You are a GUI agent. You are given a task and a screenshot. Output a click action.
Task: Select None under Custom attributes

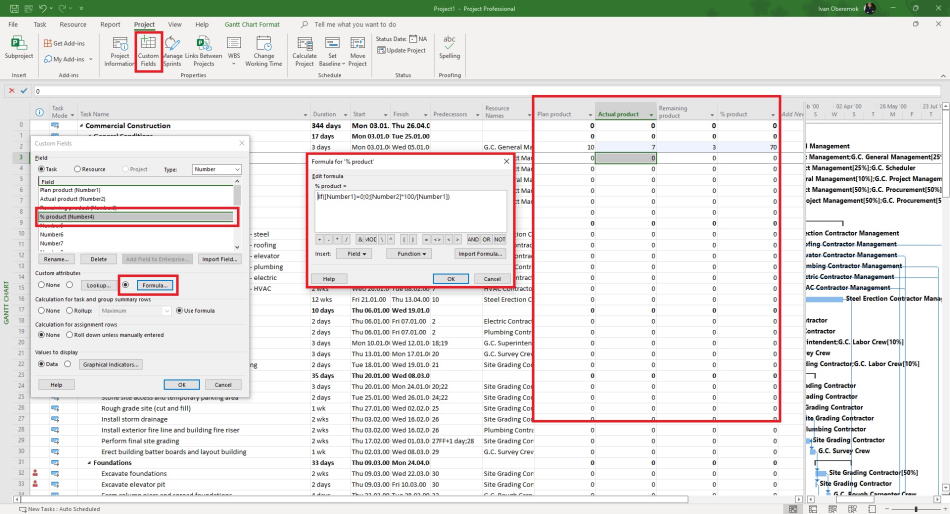click(42, 285)
